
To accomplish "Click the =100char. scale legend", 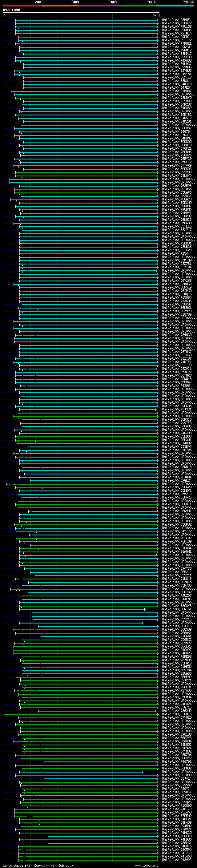I will 146,866.
